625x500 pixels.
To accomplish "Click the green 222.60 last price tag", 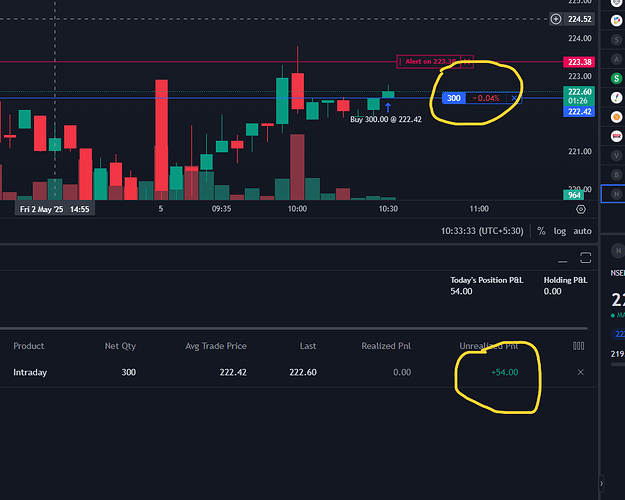I will 579,96.
